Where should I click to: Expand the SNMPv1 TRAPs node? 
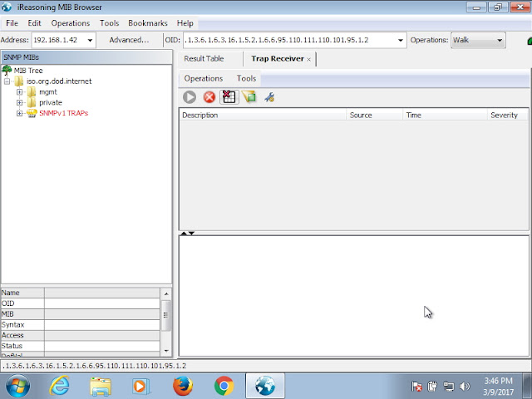click(20, 113)
